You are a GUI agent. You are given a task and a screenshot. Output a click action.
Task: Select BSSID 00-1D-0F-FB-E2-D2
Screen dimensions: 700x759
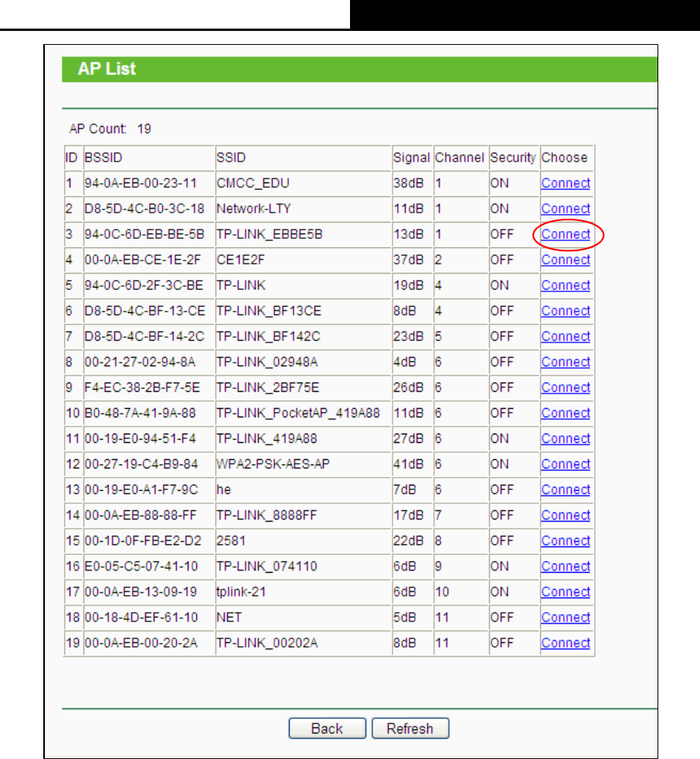coord(143,541)
